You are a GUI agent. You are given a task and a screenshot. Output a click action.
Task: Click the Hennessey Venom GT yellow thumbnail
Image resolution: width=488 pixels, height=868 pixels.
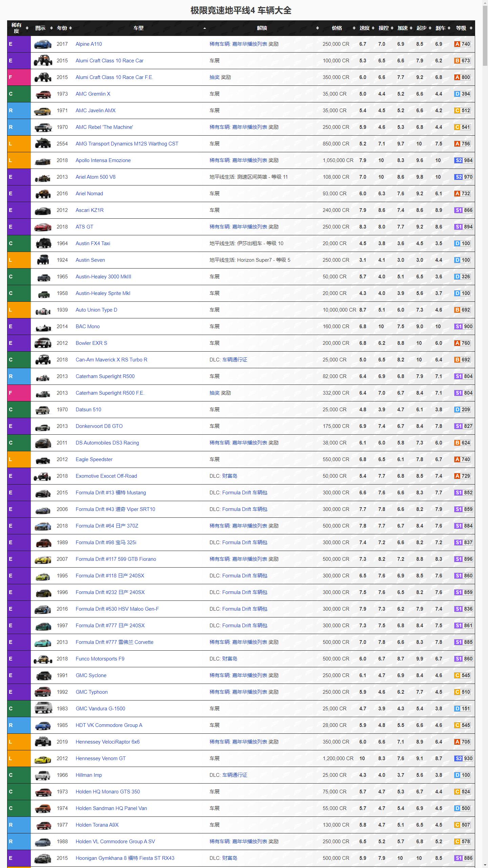pyautogui.click(x=43, y=758)
